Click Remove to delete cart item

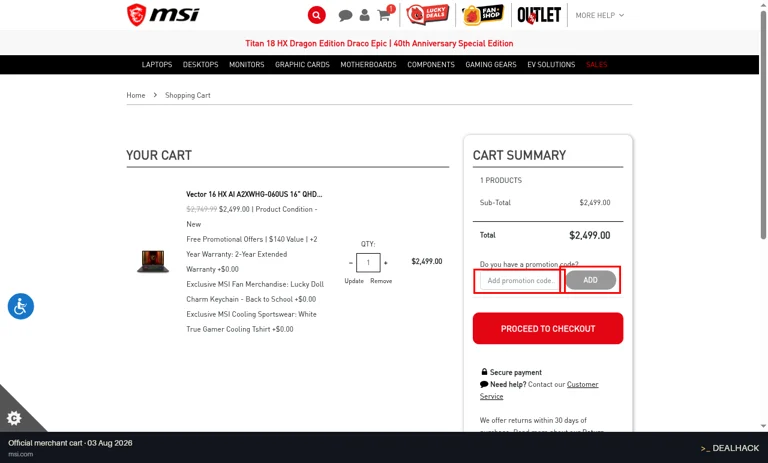point(381,281)
